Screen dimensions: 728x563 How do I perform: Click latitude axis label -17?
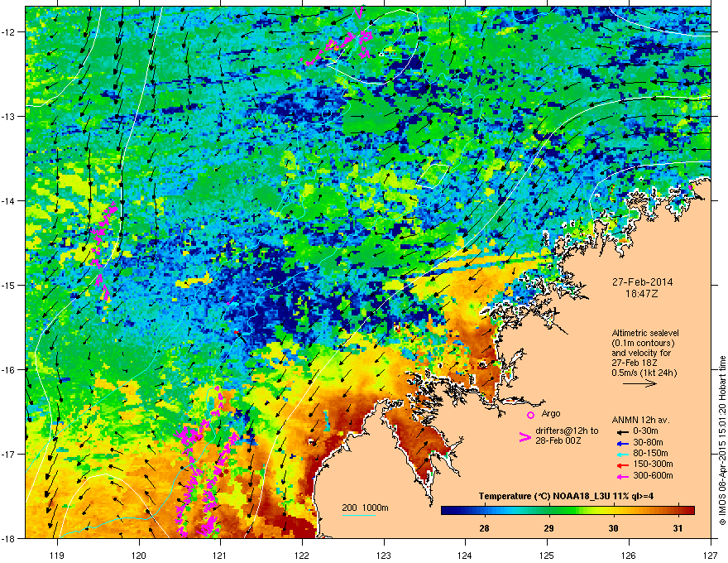pos(9,454)
